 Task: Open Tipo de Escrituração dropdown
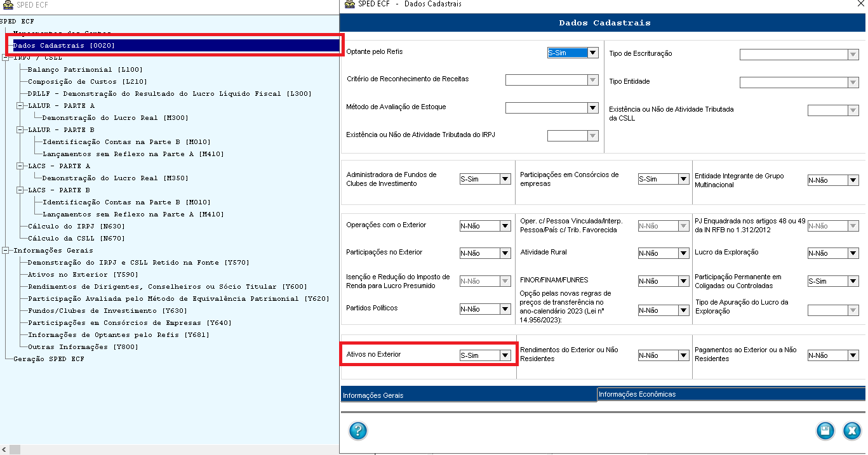coord(853,55)
